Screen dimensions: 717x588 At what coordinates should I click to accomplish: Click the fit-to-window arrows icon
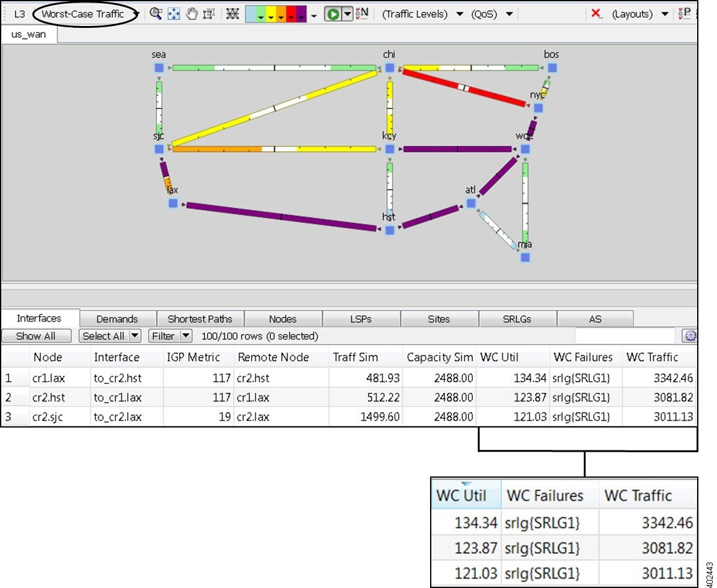(x=174, y=14)
